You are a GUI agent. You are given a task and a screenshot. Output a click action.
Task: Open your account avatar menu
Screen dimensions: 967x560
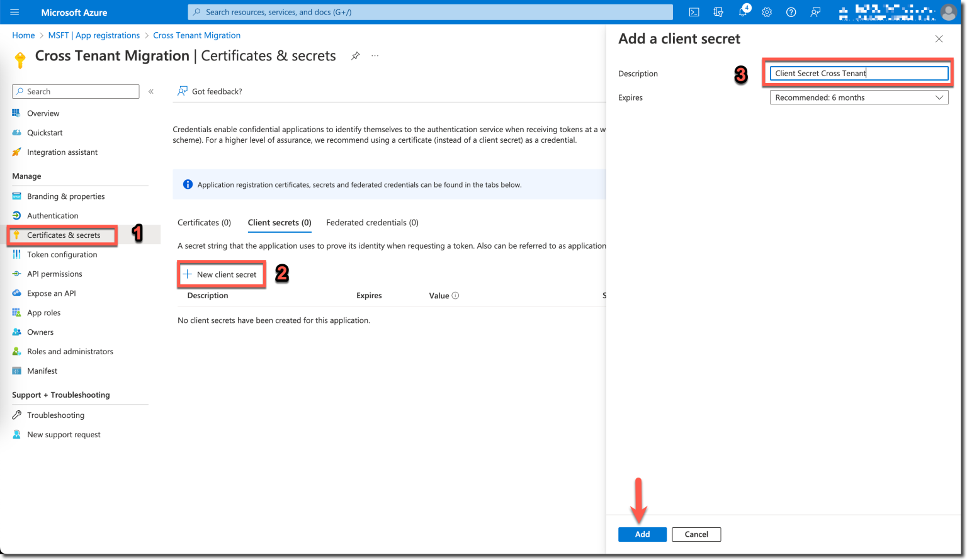click(949, 12)
